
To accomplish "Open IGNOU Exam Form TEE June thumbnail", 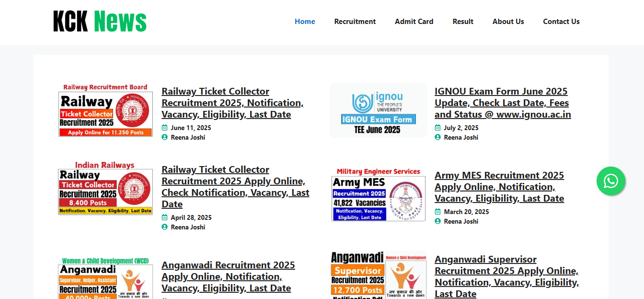I will (379, 110).
